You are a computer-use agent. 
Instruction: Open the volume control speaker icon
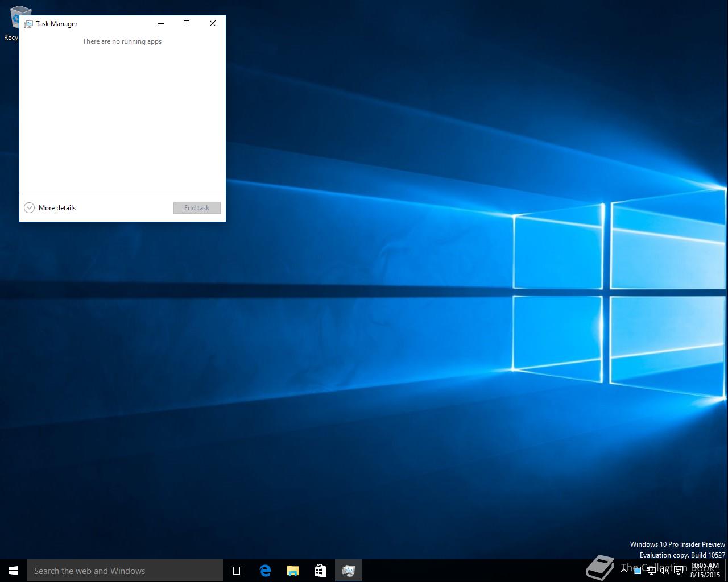pyautogui.click(x=664, y=571)
